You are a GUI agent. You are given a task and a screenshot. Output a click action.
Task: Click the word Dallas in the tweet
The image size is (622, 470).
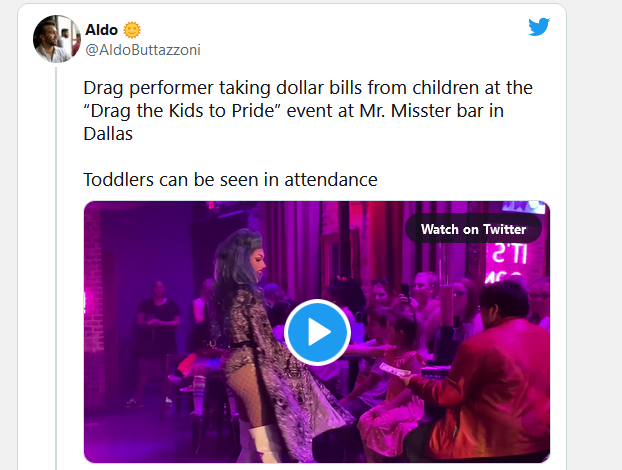tap(108, 134)
